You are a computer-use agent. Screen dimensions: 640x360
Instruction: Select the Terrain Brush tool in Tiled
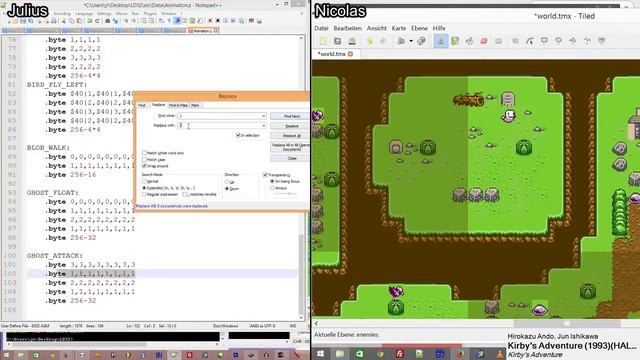(455, 41)
